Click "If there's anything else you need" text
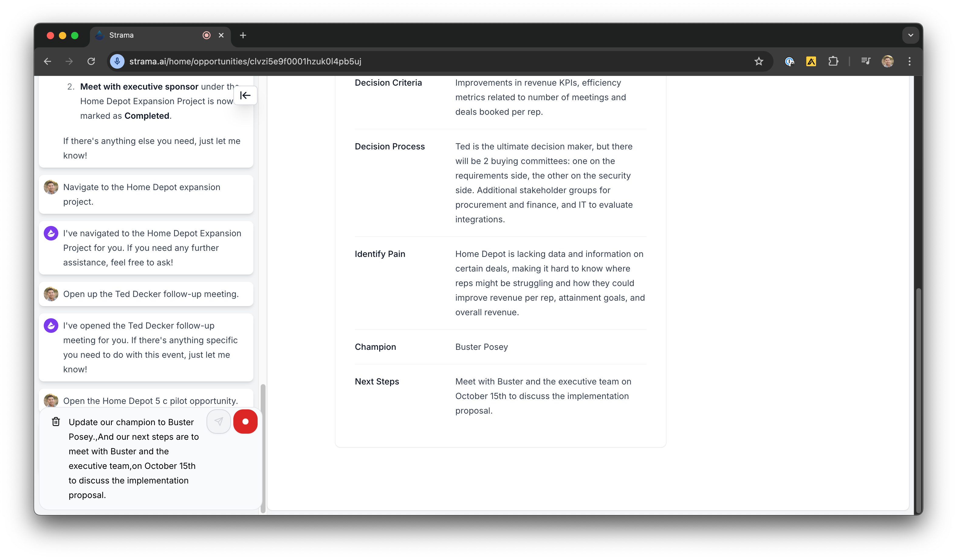957x560 pixels. point(152,148)
